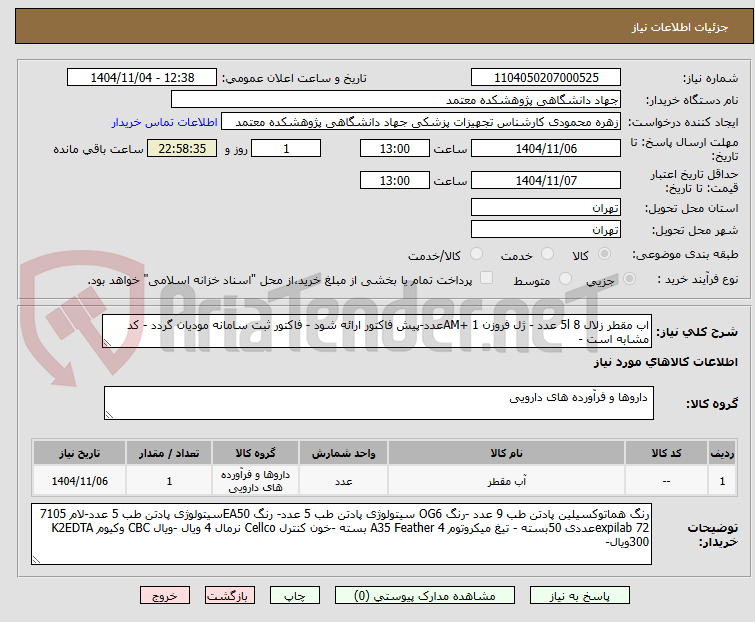Click the remaining days field showing 1

pos(286,148)
